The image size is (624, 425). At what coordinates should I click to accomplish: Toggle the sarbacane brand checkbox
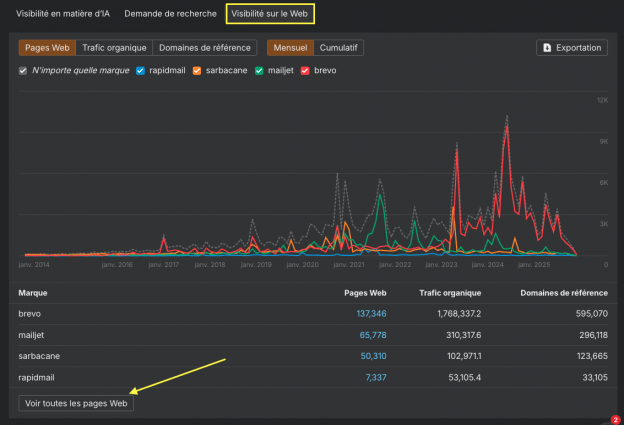click(196, 71)
